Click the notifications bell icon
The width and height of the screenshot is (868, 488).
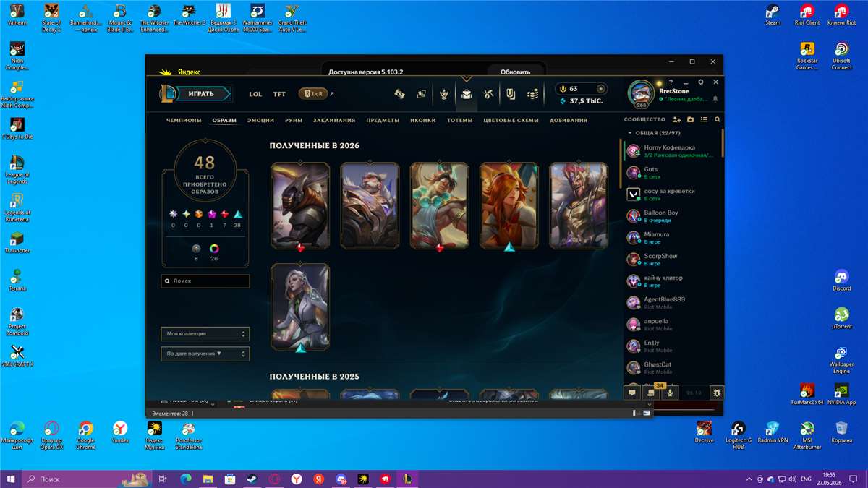(x=715, y=98)
